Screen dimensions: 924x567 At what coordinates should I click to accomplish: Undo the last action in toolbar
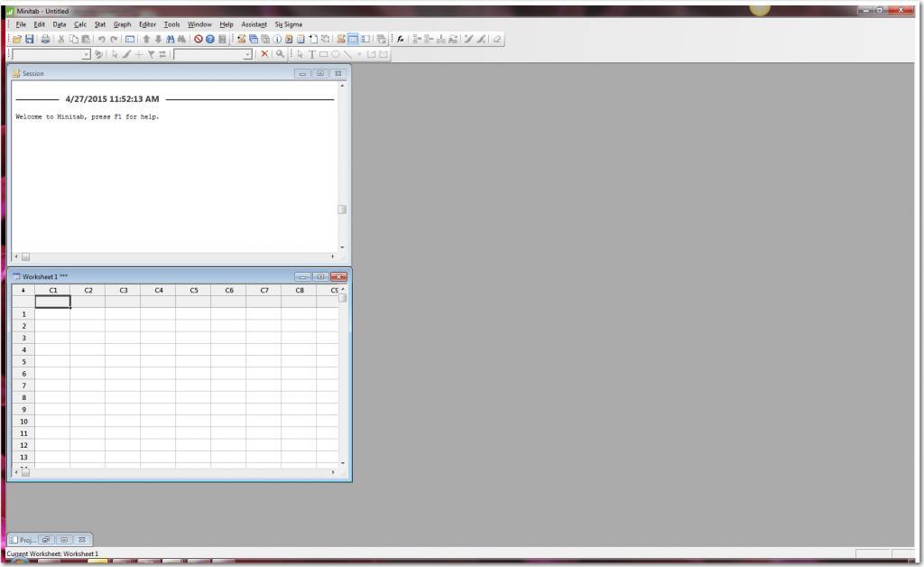coord(101,39)
